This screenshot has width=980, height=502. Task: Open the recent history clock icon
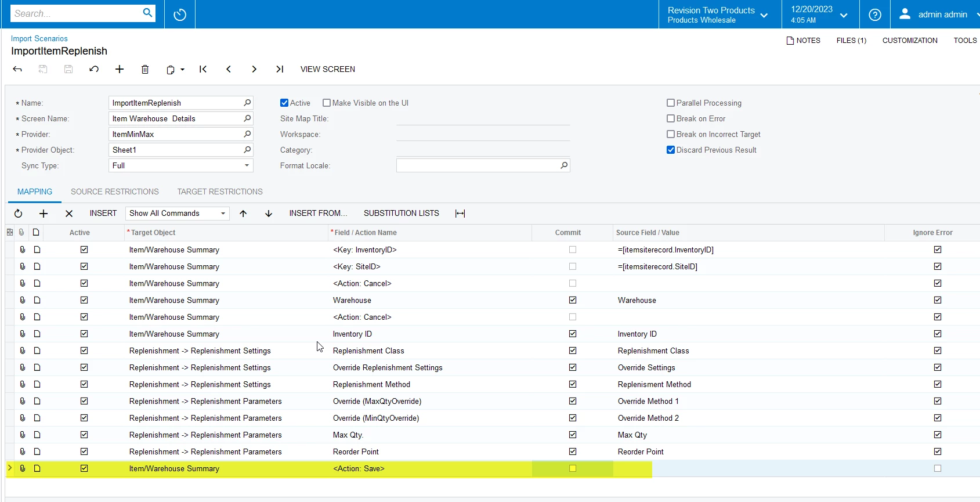(x=180, y=15)
